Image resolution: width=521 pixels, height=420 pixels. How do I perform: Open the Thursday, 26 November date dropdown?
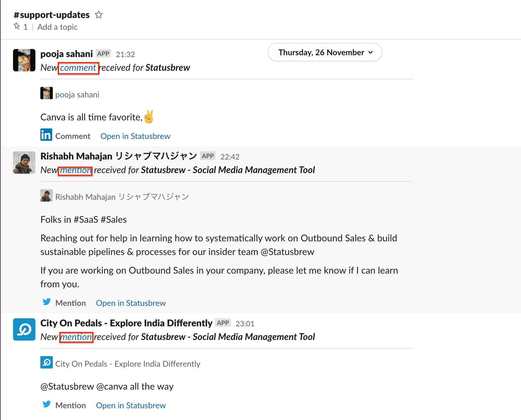click(325, 52)
